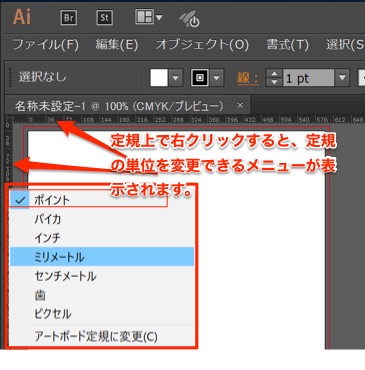Open the 書式(T) menu
This screenshot has height=370, width=365.
[287, 44]
